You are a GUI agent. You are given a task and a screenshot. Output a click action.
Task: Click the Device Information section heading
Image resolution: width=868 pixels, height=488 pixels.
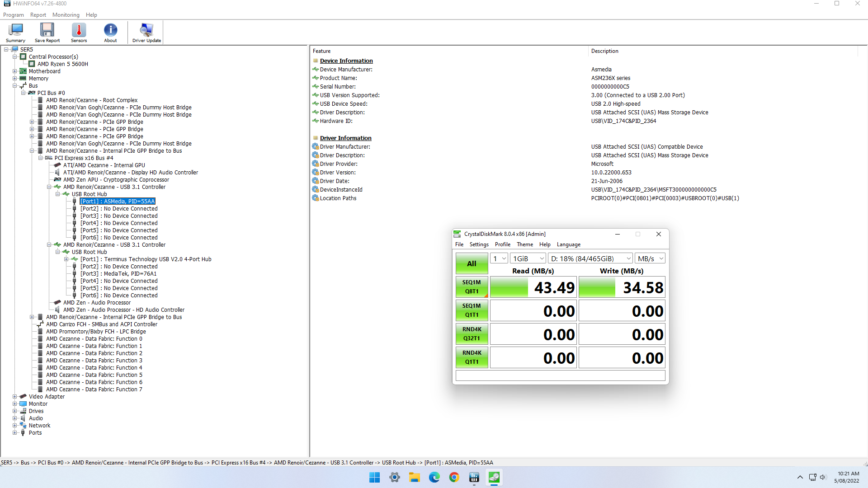coord(346,61)
